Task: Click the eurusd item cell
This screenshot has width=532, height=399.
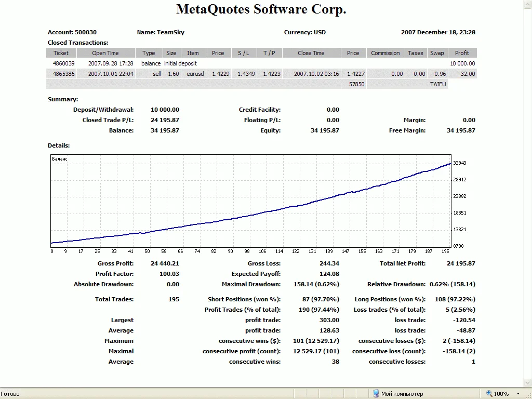Action: pos(195,74)
